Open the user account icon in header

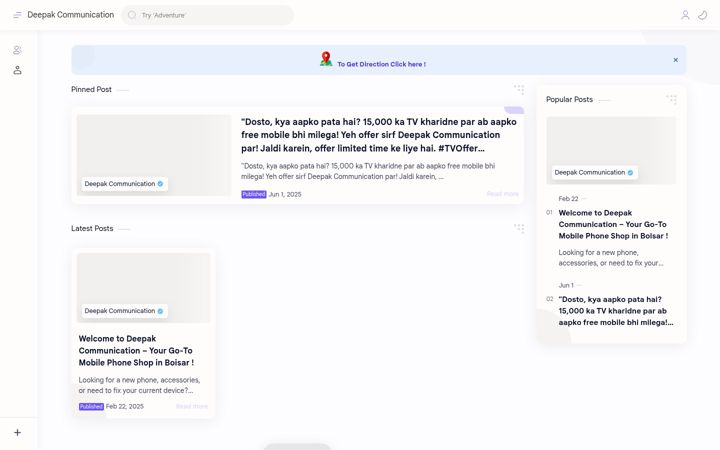coord(685,15)
